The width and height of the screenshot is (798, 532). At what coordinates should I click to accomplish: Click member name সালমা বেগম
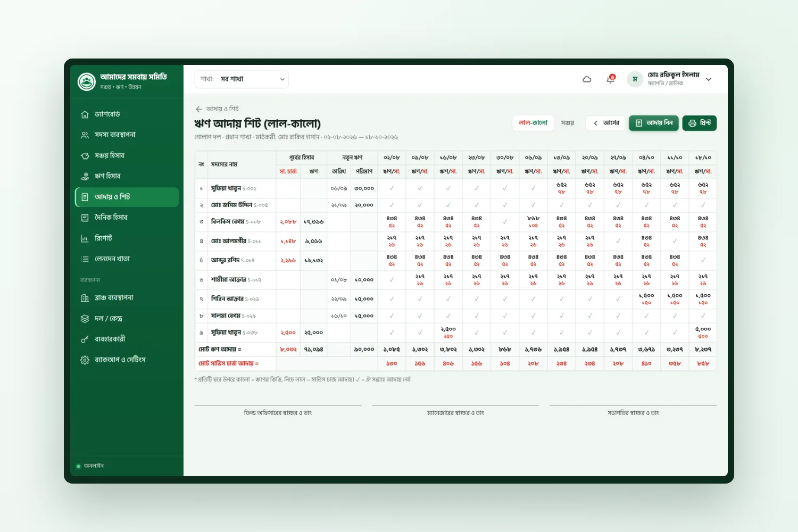tap(226, 316)
